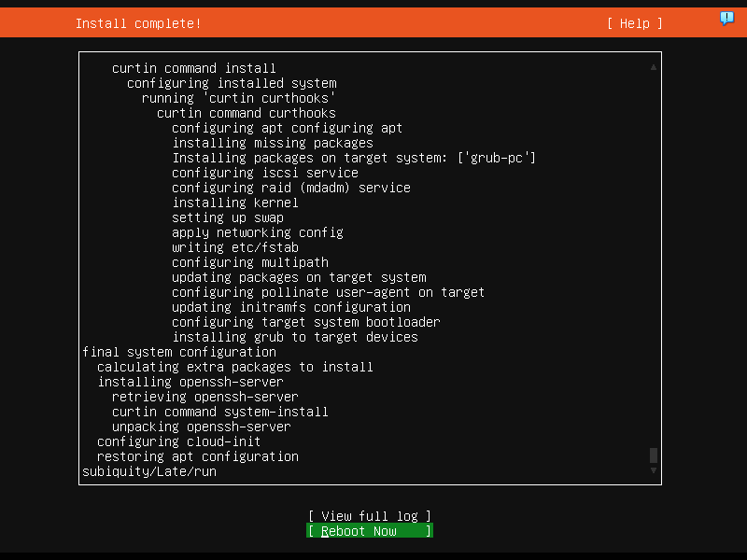Screen dimensions: 747x560
Task: Click the 'Install complete!' header title
Action: [138, 23]
